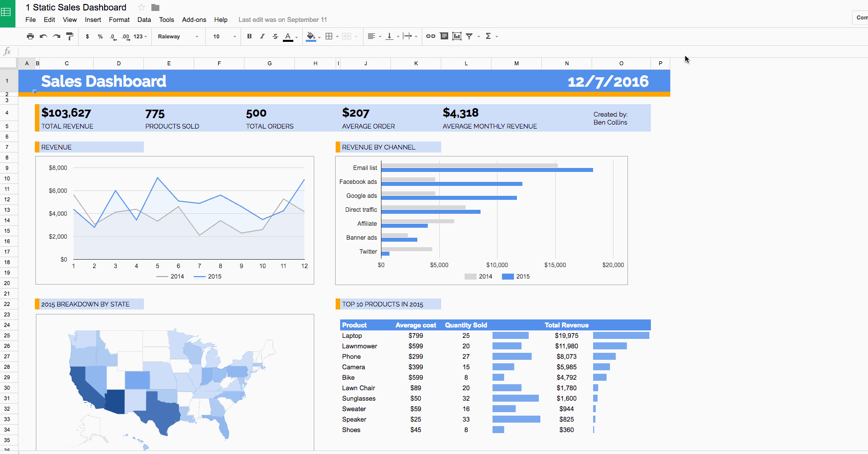Screen dimensions: 868x454
Task: Open the fill color picker
Action: (311, 36)
